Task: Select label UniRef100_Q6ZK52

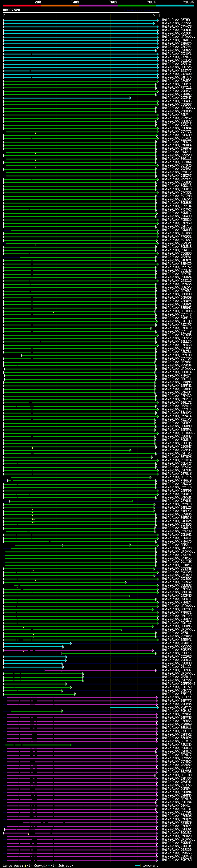Action: 177,765
